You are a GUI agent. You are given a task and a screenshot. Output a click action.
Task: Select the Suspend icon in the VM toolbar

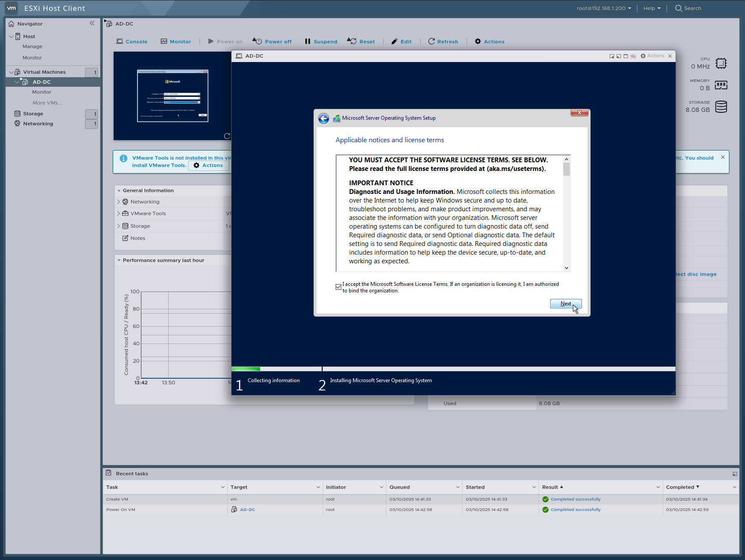coord(308,41)
